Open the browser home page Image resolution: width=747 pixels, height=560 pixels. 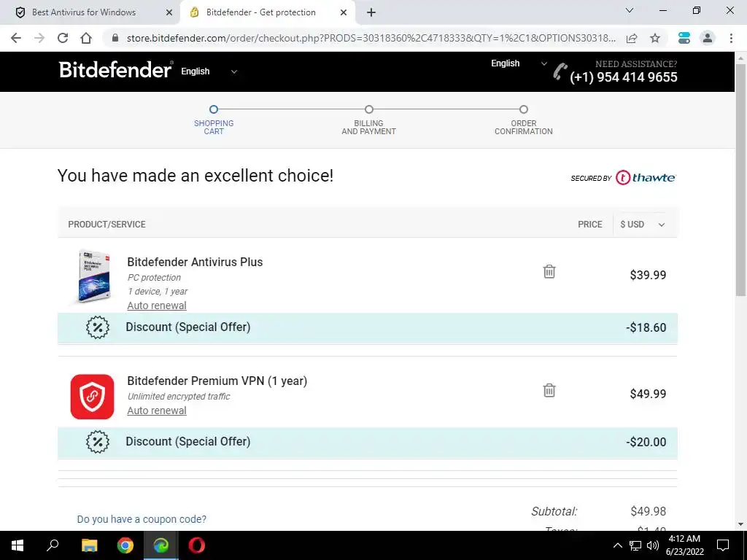(86, 38)
